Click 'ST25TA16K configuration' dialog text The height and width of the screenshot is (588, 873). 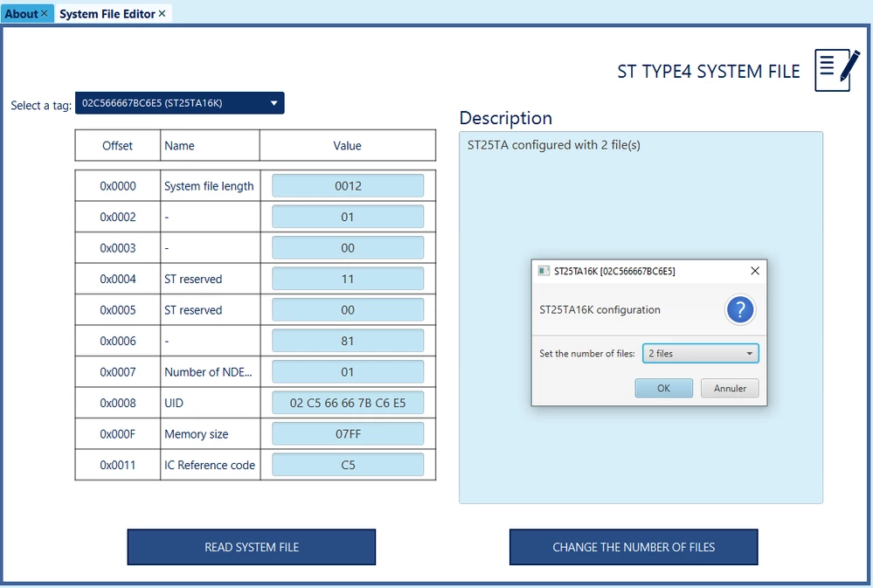coord(599,309)
